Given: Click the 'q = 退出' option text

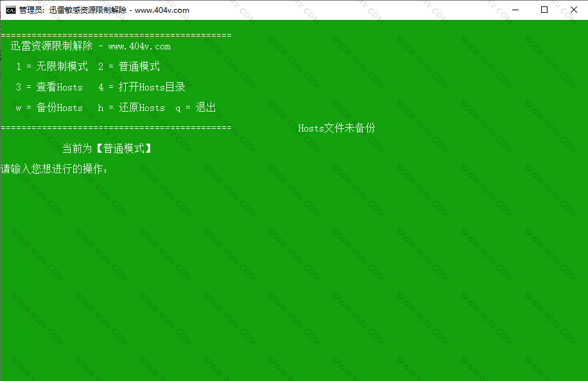Looking at the screenshot, I should click(196, 108).
